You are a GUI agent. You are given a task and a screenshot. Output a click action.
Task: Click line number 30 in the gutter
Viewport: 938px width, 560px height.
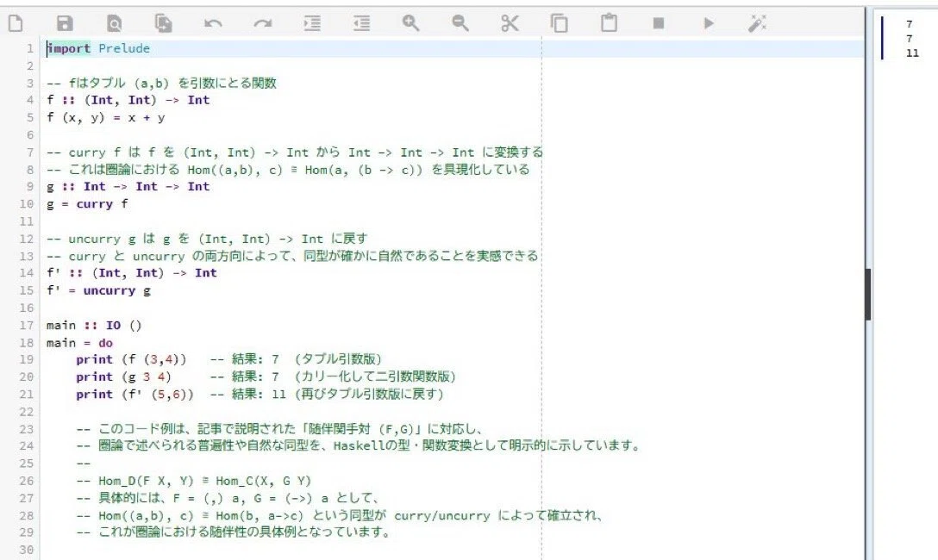(x=27, y=550)
